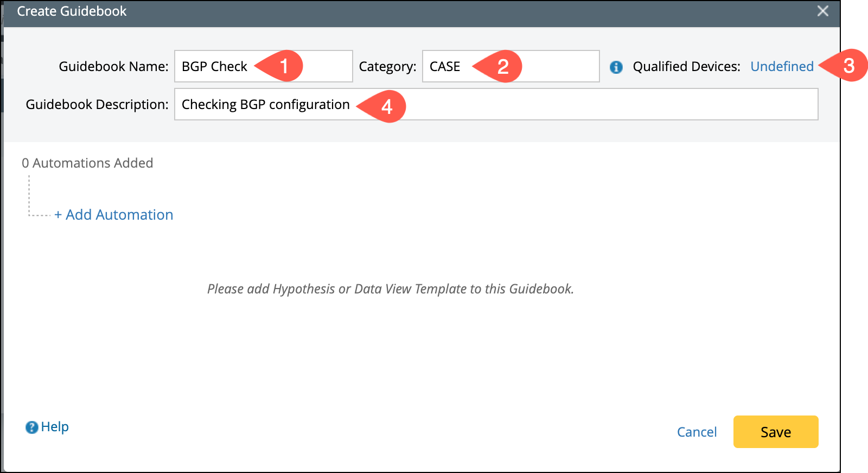Click the question mark Help icon
The width and height of the screenshot is (868, 473).
point(32,427)
